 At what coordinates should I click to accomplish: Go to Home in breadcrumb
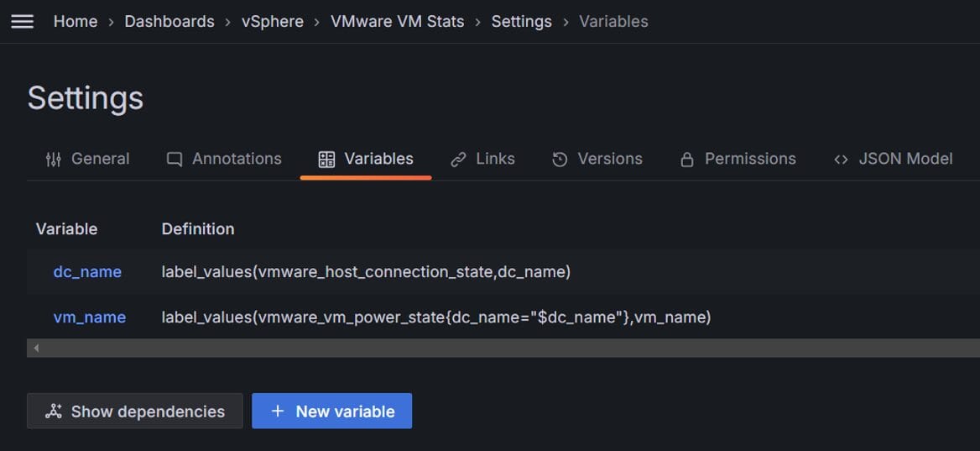point(76,21)
